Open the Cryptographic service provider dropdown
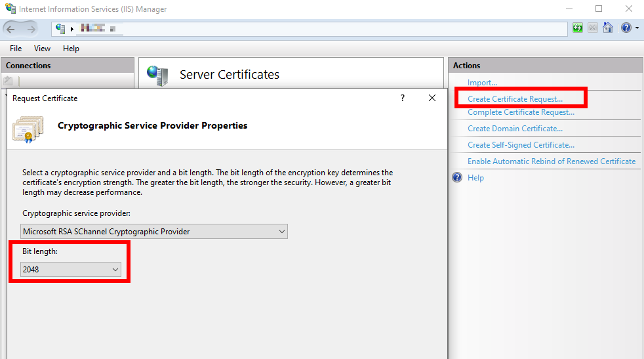644x359 pixels. [154, 232]
